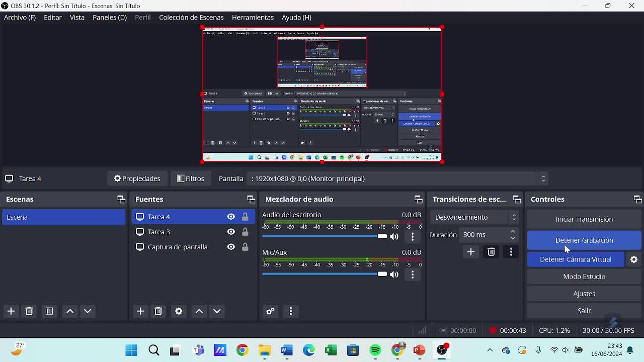Viewport: 644px width, 362px height.
Task: Click the Detener Grabación button
Action: click(584, 240)
